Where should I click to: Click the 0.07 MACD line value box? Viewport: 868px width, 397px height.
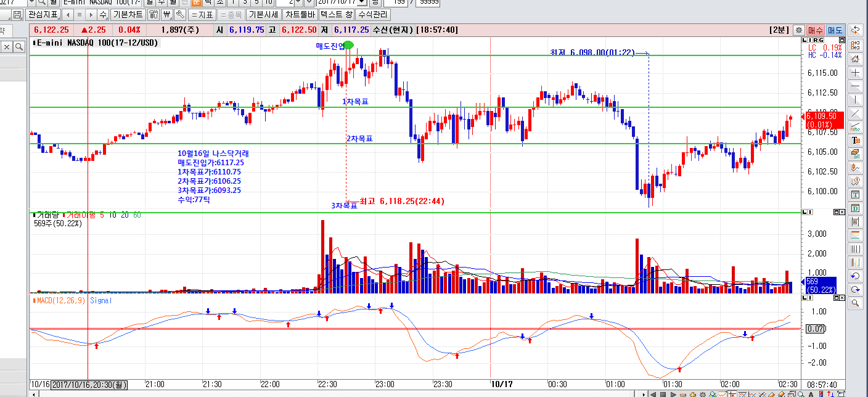pos(814,329)
